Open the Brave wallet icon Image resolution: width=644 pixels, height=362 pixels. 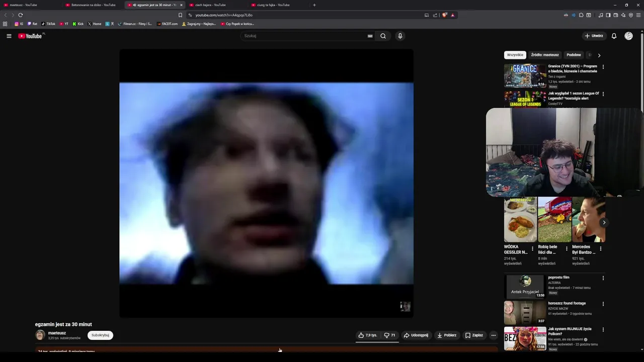click(x=615, y=15)
